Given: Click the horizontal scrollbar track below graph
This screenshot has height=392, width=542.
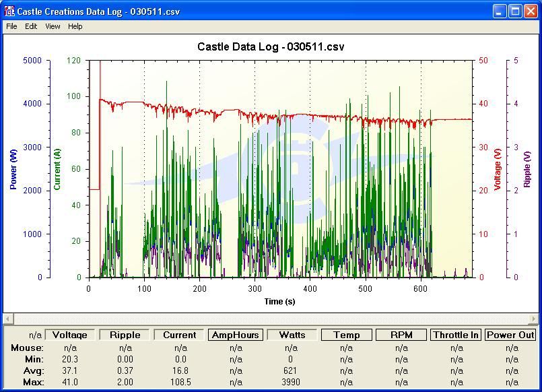Looking at the screenshot, I should pyautogui.click(x=269, y=319).
